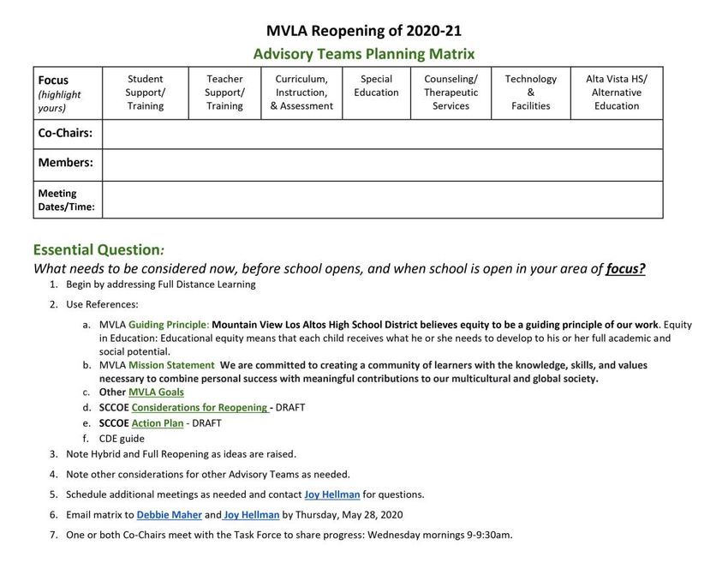Open the MVLA Goals link
The image size is (728, 563).
coord(156,392)
